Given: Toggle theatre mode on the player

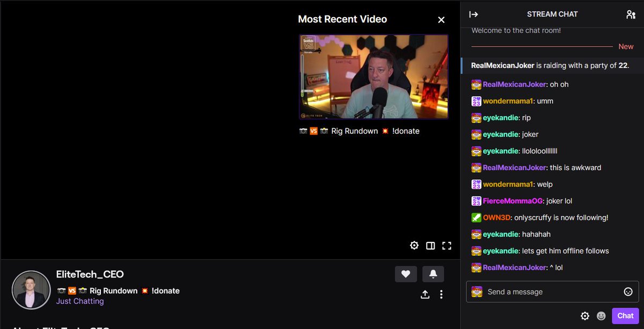Looking at the screenshot, I should click(x=430, y=245).
